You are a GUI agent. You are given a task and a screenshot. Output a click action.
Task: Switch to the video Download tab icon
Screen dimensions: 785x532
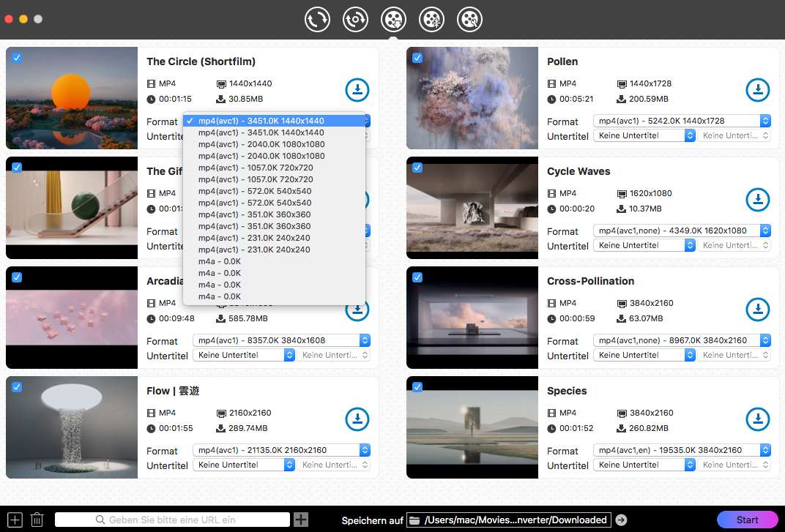393,20
